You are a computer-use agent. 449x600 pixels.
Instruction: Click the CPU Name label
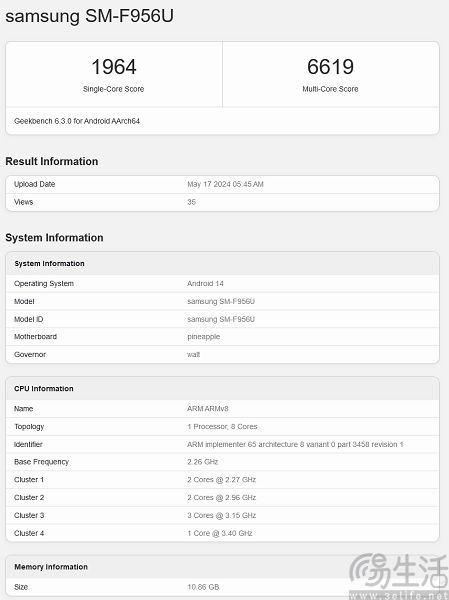[24, 409]
